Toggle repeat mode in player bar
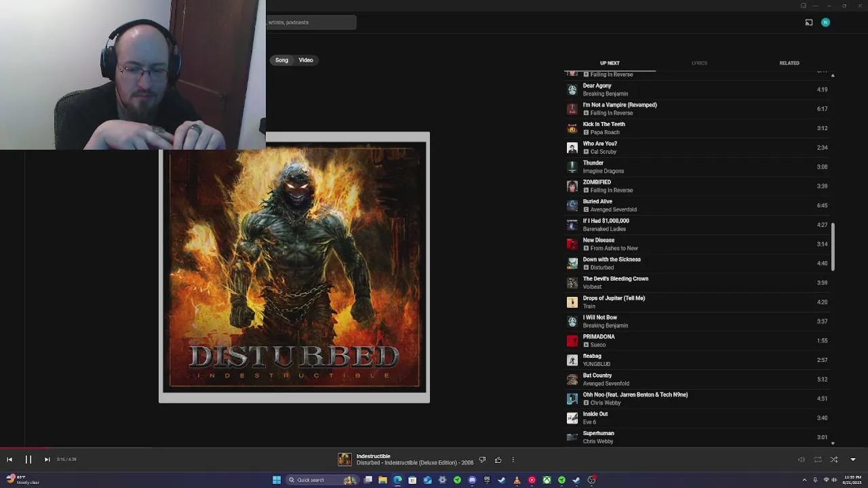The height and width of the screenshot is (488, 868). click(x=818, y=460)
